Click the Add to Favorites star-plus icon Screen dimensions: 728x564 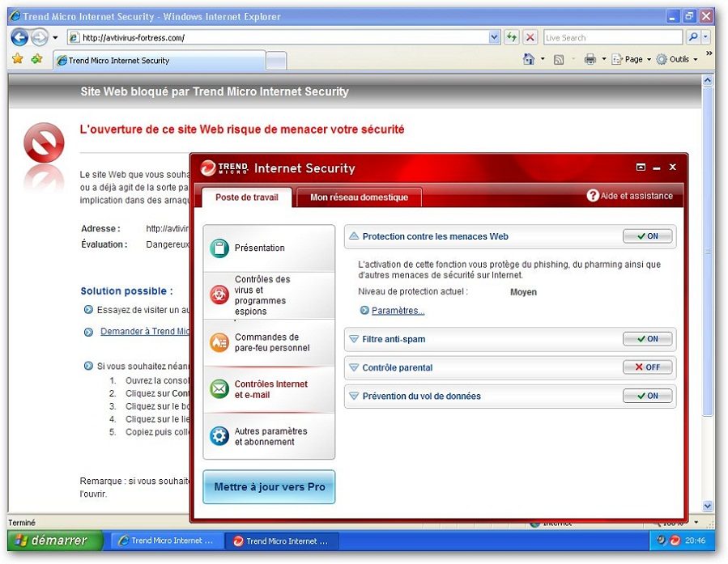36,59
